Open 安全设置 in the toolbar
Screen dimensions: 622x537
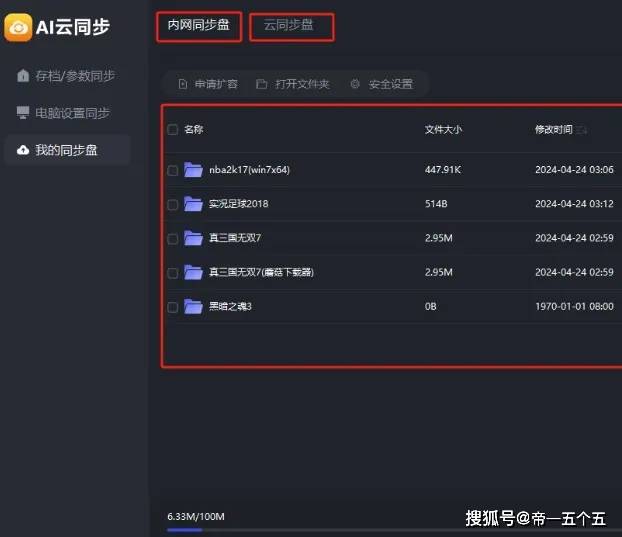click(x=381, y=84)
